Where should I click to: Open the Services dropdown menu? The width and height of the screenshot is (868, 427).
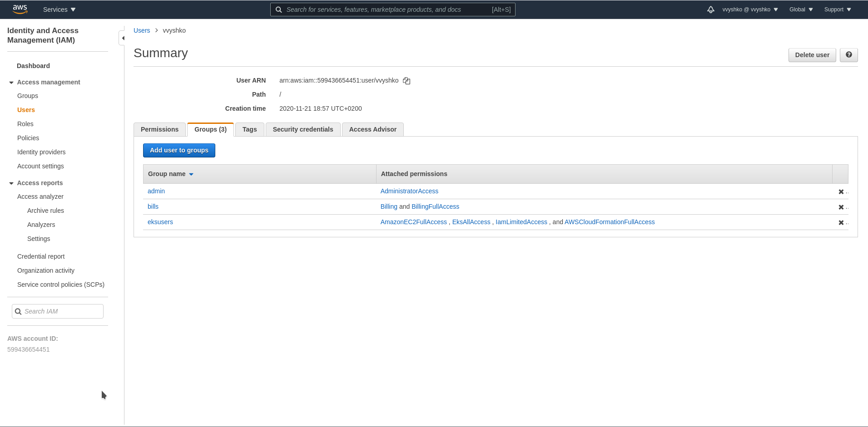click(59, 10)
